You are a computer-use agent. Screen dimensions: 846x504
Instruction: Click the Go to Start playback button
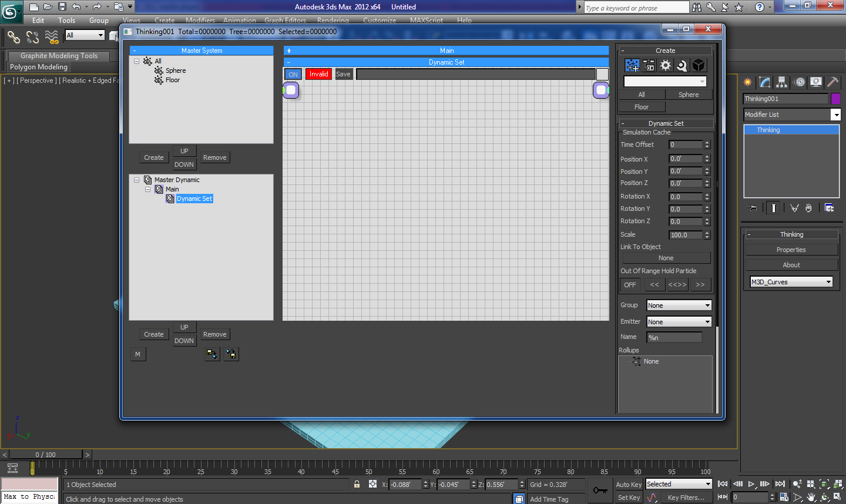[723, 484]
